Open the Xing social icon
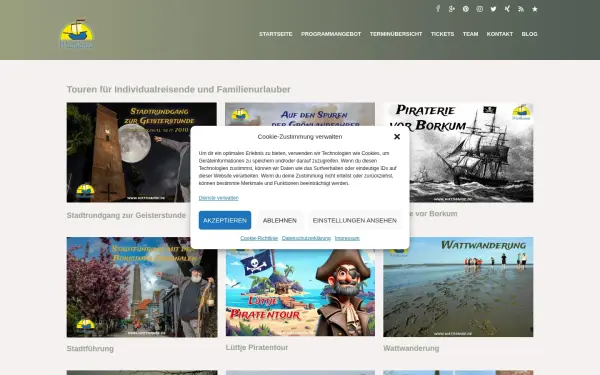The height and width of the screenshot is (375, 600). coord(507,9)
